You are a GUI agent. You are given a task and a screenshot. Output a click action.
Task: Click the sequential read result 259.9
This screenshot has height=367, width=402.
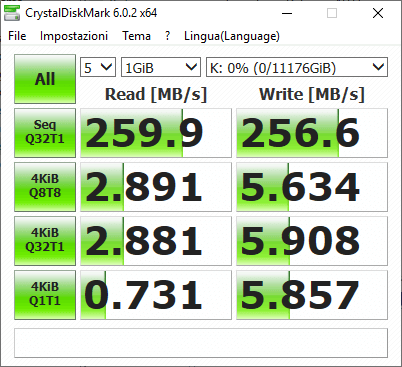pyautogui.click(x=156, y=133)
